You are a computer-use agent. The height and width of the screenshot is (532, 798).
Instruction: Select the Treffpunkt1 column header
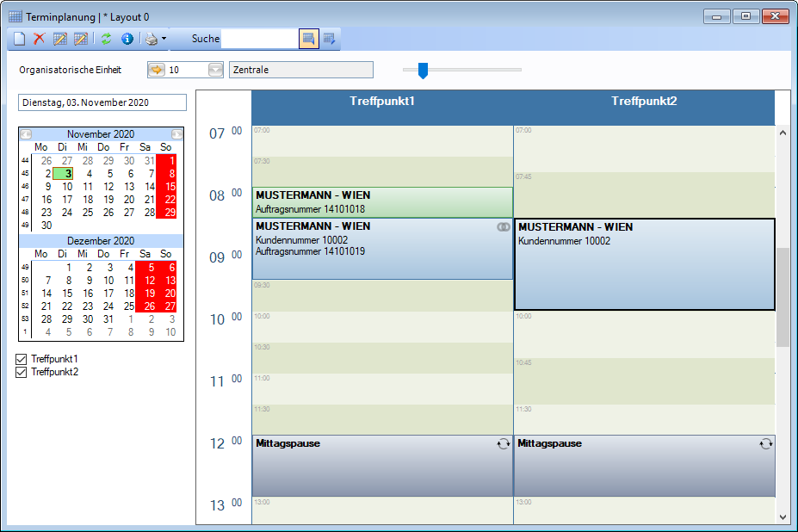pos(382,102)
